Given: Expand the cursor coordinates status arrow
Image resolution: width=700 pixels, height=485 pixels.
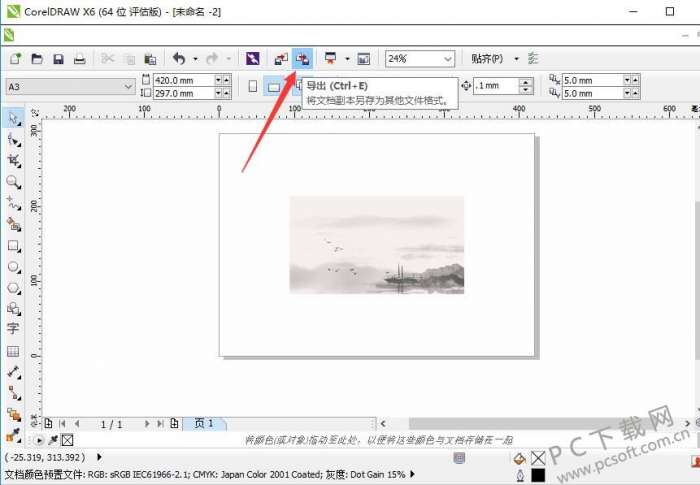Looking at the screenshot, I should (x=99, y=457).
